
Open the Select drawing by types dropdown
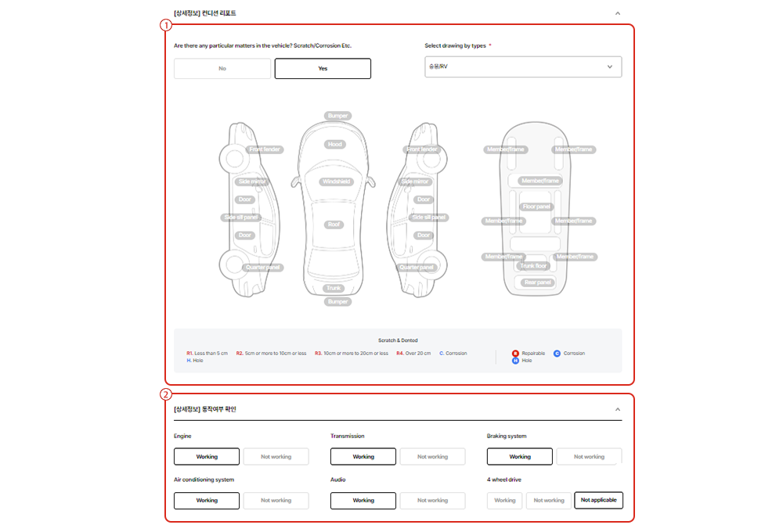pyautogui.click(x=523, y=67)
